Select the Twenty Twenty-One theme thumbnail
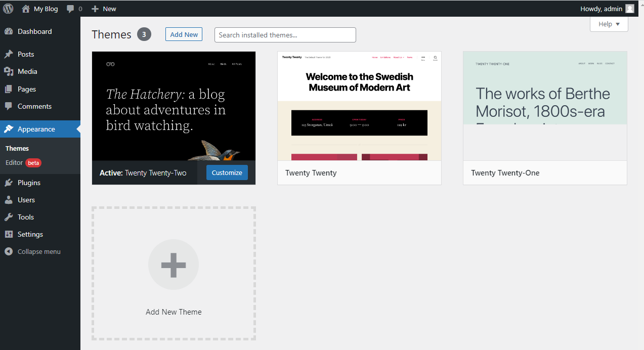The image size is (644, 350). pos(545,106)
